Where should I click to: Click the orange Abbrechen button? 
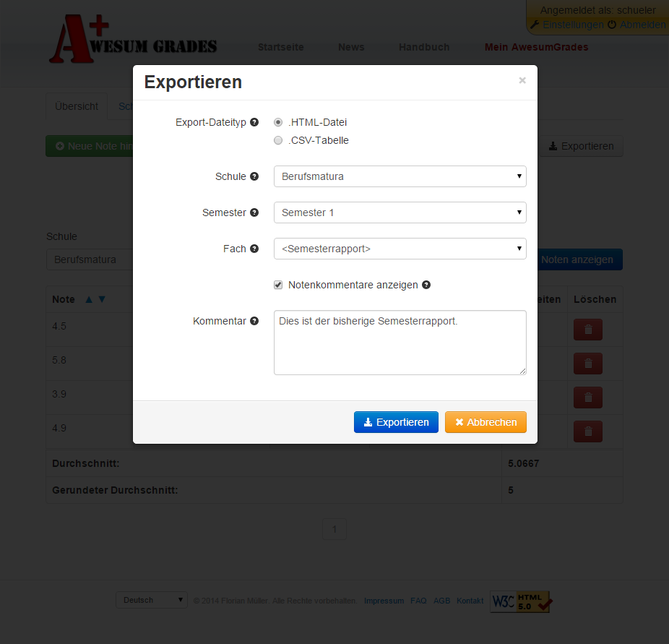coord(485,422)
